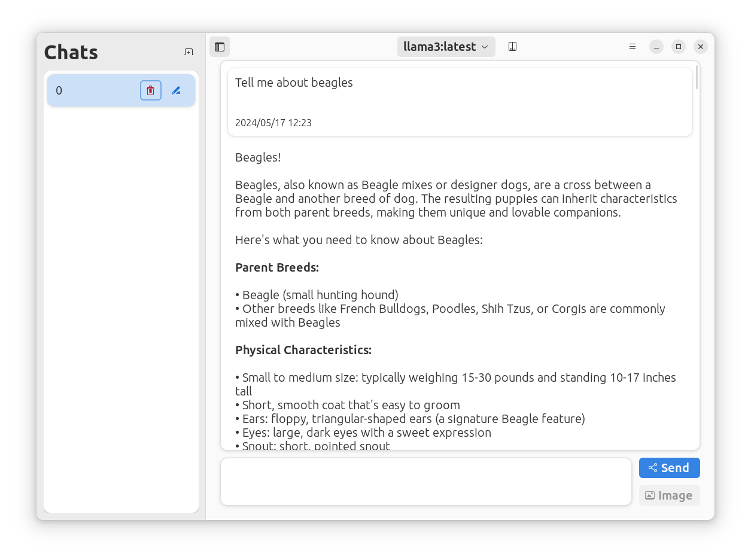Rename chat 0 using the pencil icon

pos(176,90)
